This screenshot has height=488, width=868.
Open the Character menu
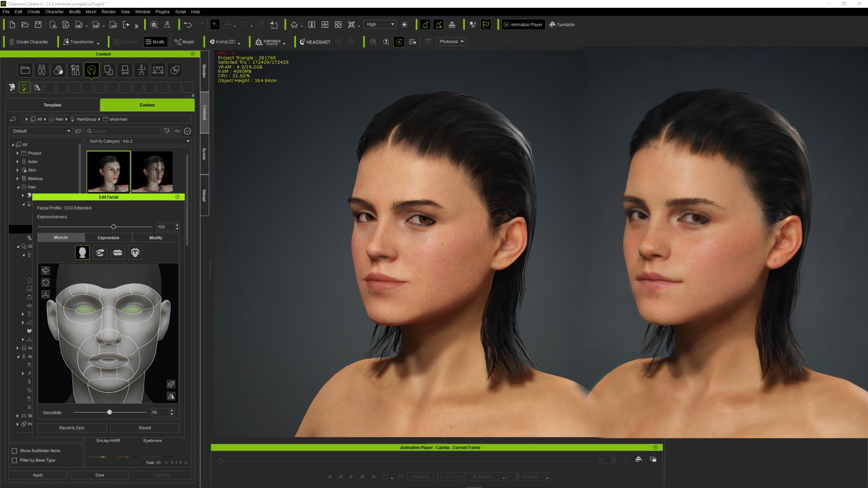coord(55,12)
